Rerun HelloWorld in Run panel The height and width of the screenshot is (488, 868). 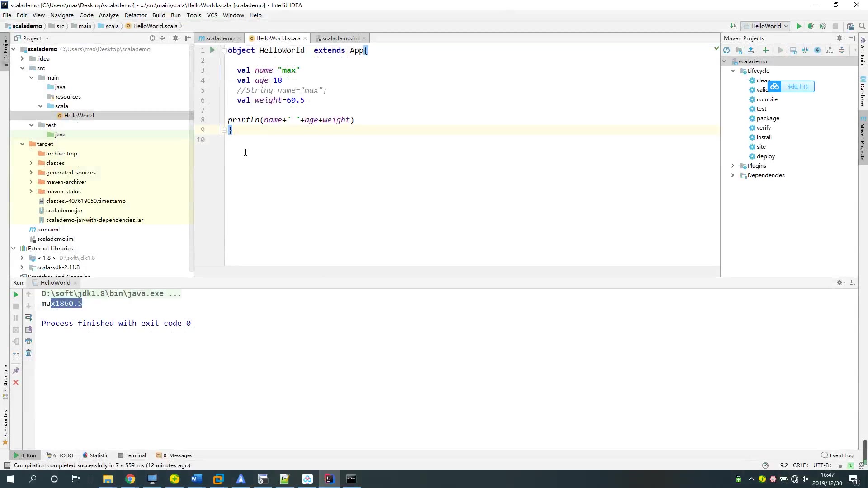16,295
